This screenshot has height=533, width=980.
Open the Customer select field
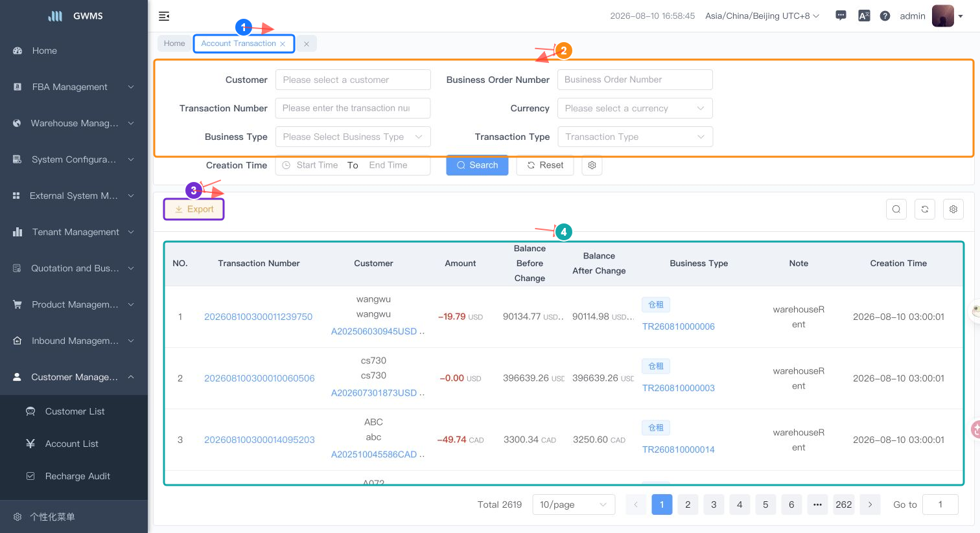tap(353, 80)
